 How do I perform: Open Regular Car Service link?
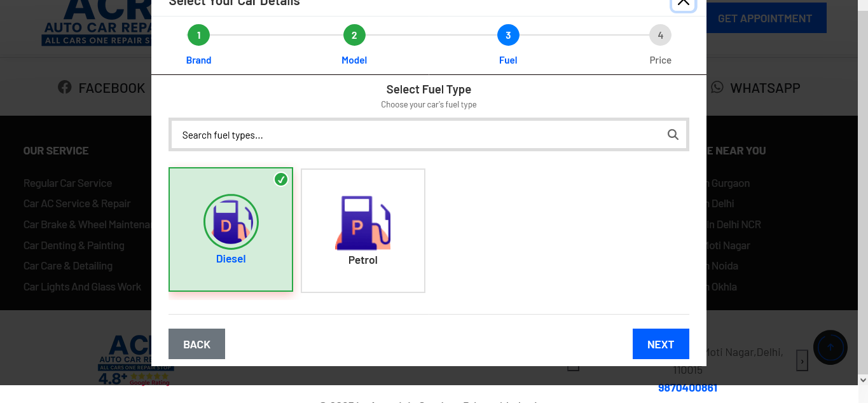(x=67, y=183)
